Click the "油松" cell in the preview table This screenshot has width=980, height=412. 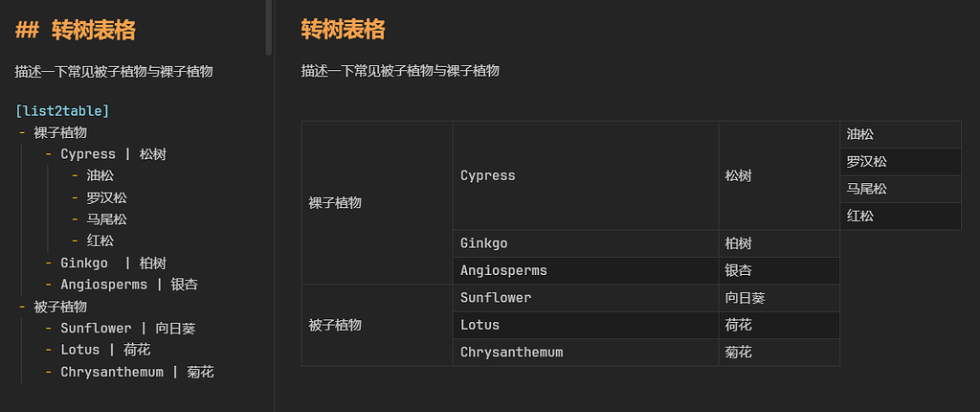(x=860, y=135)
